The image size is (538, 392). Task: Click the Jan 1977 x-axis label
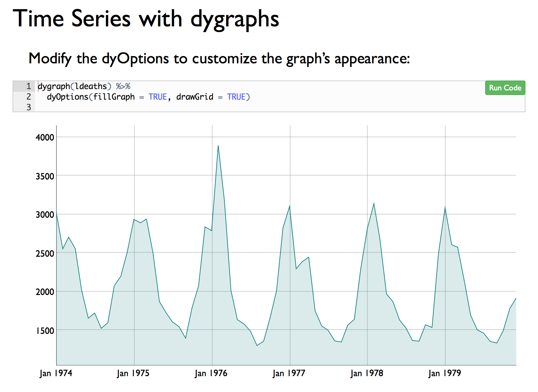coord(289,373)
